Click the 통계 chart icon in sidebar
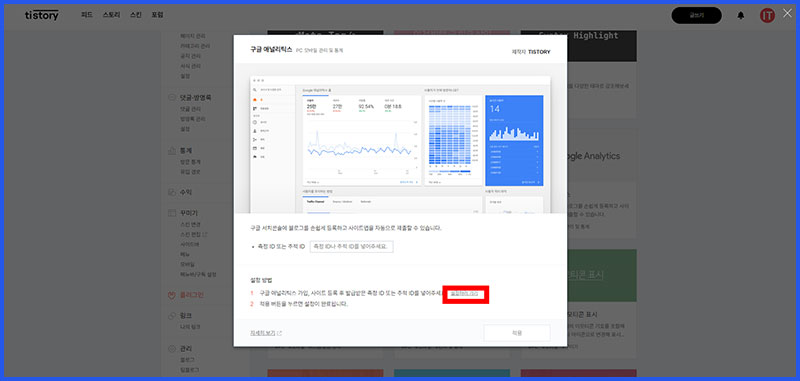The image size is (800, 381). [x=172, y=151]
